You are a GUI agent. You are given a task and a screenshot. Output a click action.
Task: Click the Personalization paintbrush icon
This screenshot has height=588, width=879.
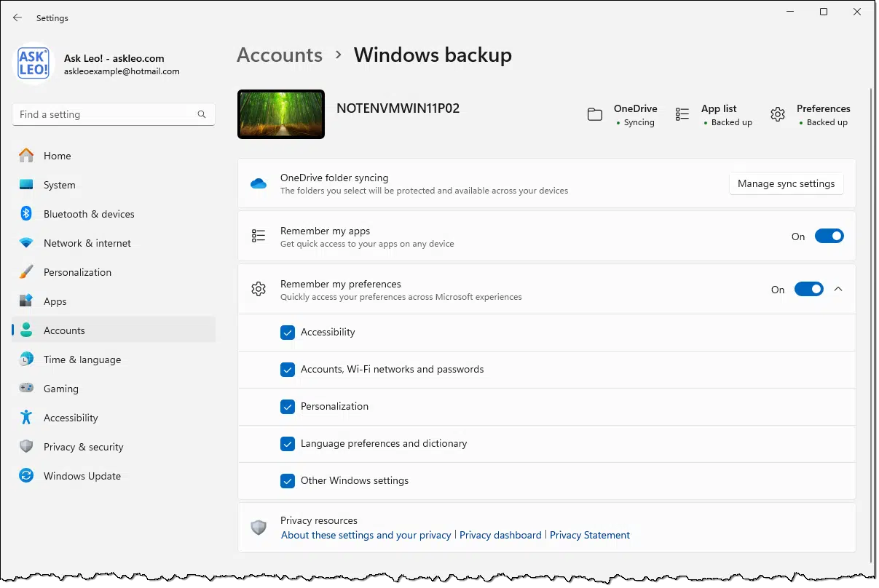point(26,272)
